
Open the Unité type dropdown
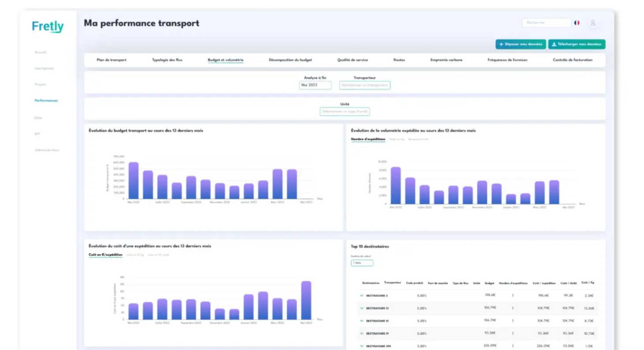[x=345, y=112]
